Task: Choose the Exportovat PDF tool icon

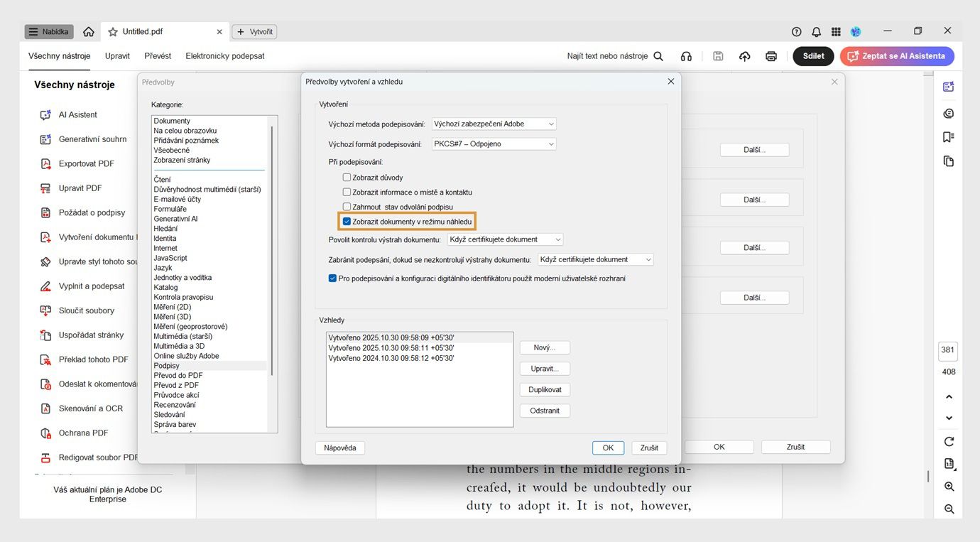Action: point(45,164)
